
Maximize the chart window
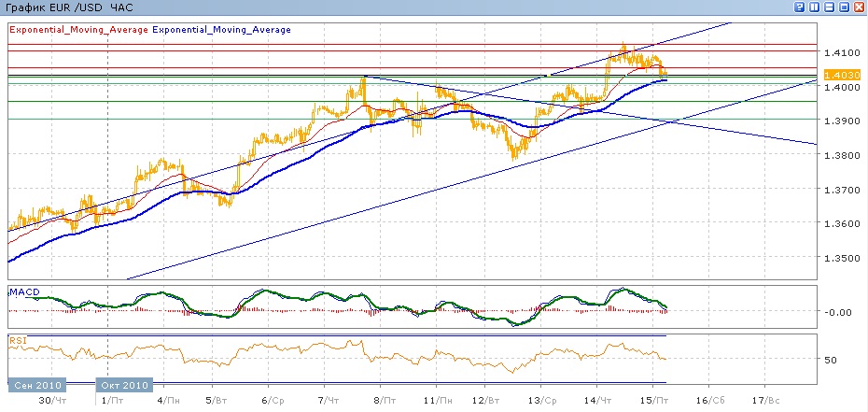click(x=844, y=7)
